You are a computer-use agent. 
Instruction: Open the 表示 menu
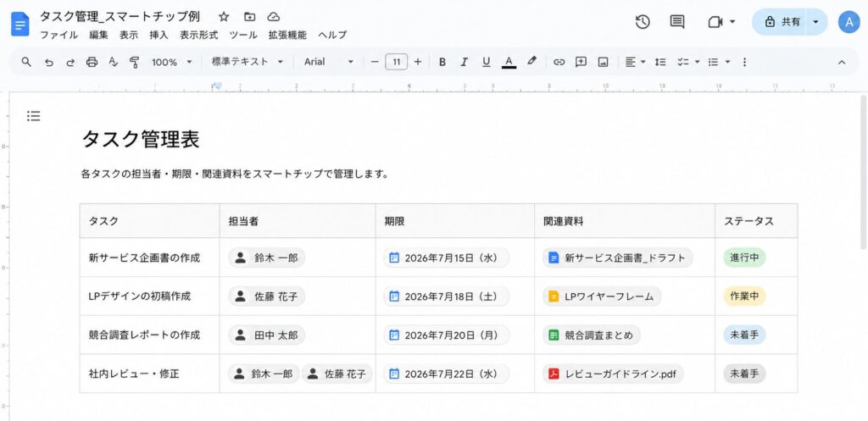pos(129,35)
